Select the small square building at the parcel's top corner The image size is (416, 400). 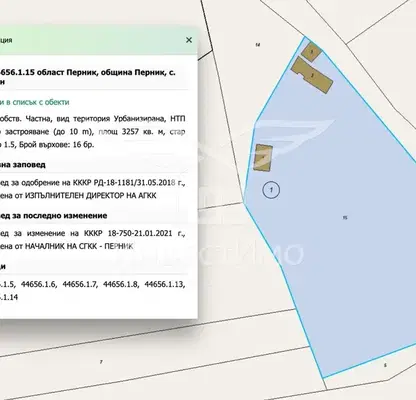click(312, 52)
